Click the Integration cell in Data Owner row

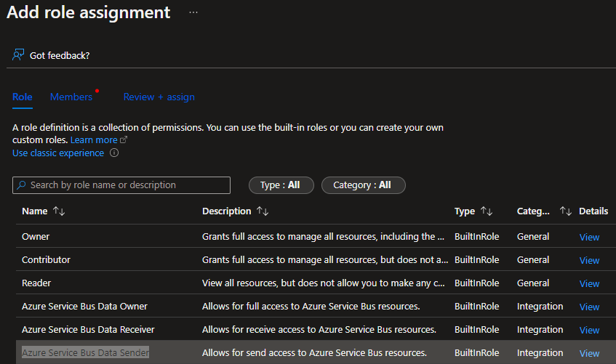(540, 307)
